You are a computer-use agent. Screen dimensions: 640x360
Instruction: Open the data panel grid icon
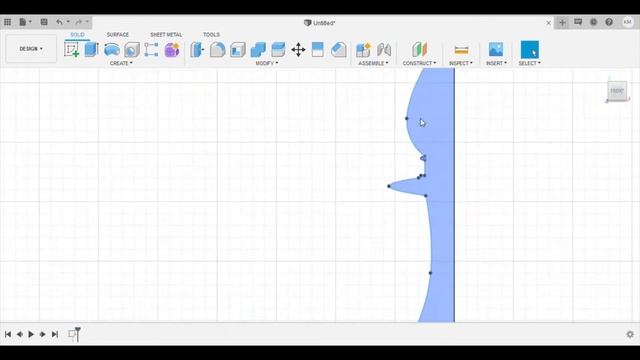[7, 22]
